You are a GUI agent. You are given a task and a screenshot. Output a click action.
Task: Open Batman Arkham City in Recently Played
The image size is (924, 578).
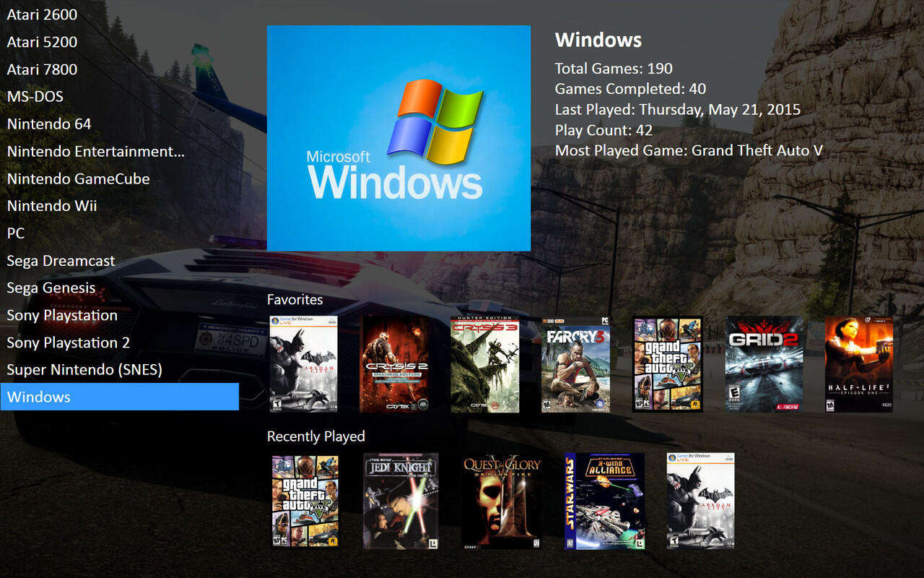700,501
